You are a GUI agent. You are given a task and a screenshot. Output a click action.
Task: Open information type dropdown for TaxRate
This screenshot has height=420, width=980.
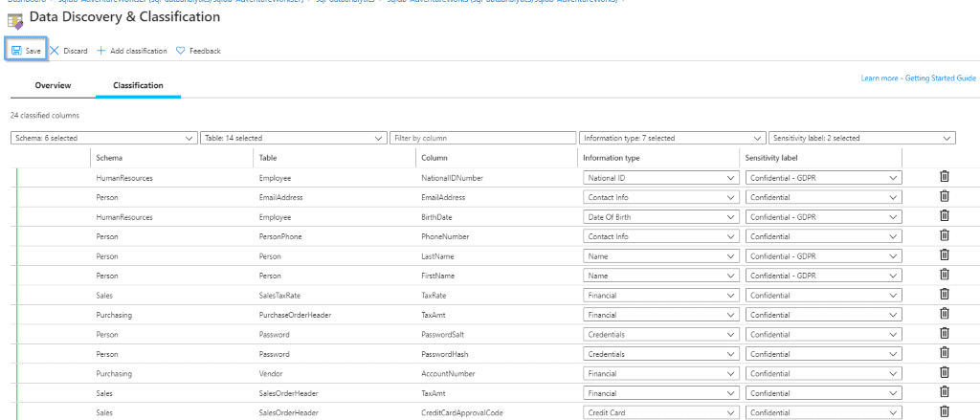coord(661,295)
